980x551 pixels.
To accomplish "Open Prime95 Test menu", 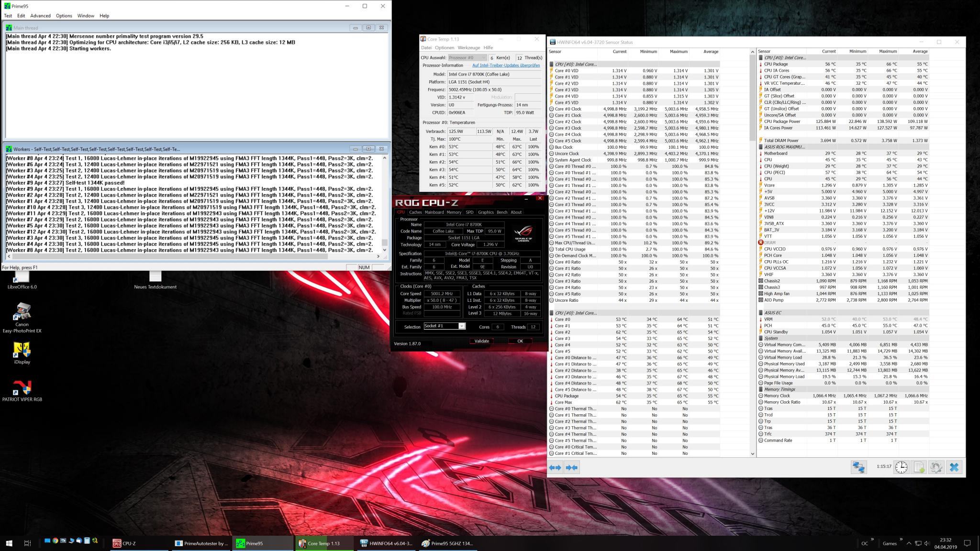I will click(x=8, y=16).
